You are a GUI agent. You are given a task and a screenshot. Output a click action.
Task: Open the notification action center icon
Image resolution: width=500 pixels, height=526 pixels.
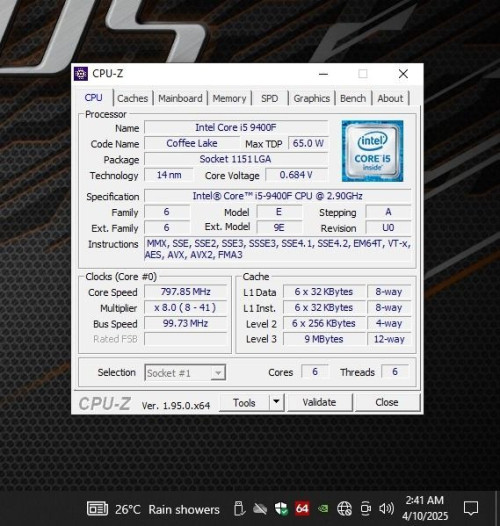(471, 508)
